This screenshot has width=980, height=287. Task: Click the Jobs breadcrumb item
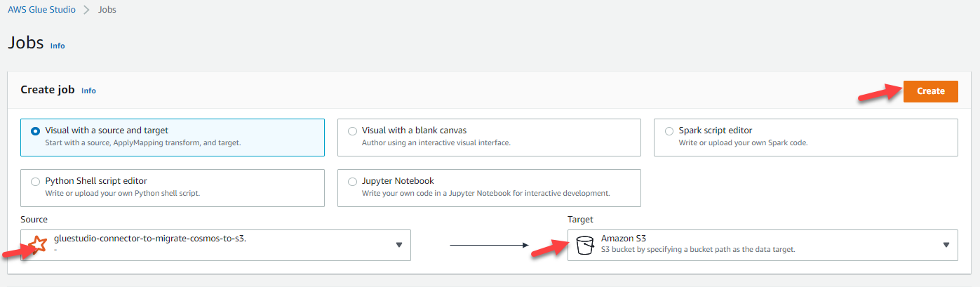point(107,10)
